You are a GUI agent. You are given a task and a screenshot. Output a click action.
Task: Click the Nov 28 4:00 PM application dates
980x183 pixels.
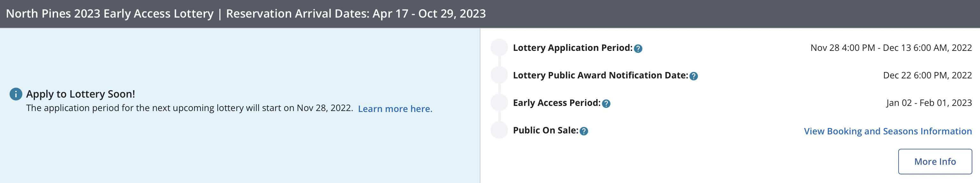click(891, 48)
